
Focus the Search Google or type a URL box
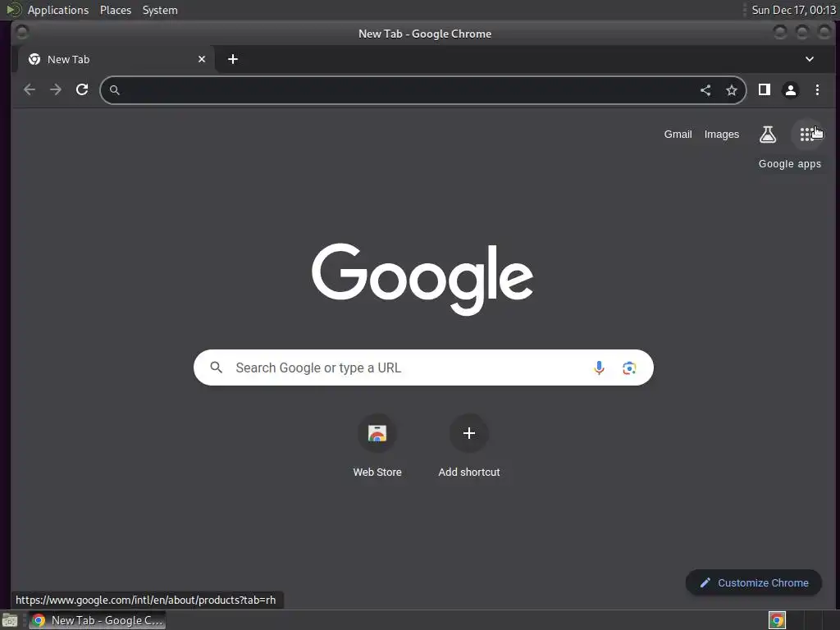click(x=423, y=367)
